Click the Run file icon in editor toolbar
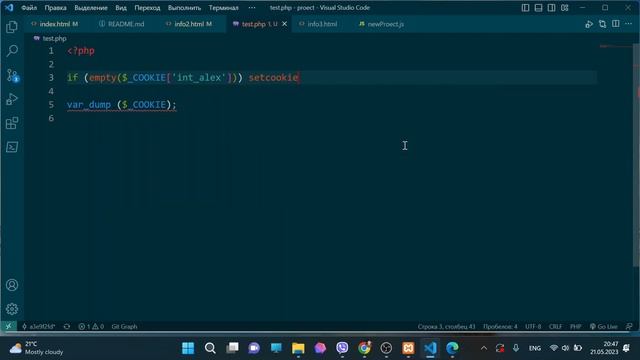 click(x=589, y=24)
